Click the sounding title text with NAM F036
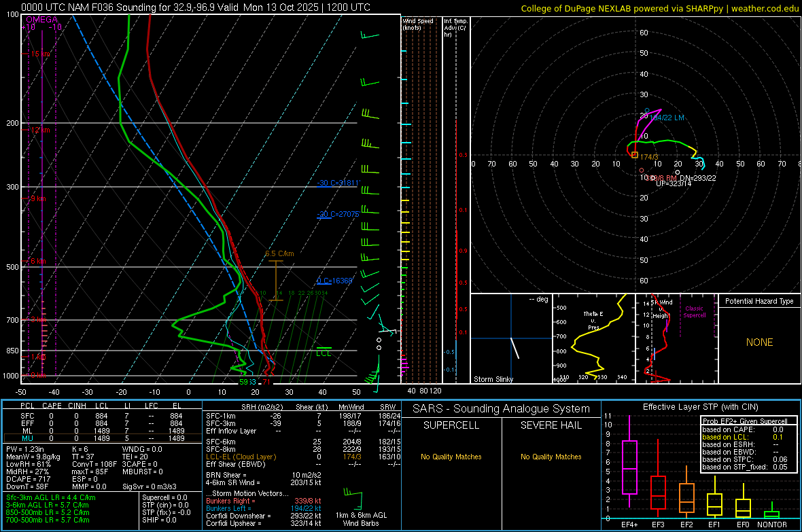The height and width of the screenshot is (532, 802). tap(195, 7)
